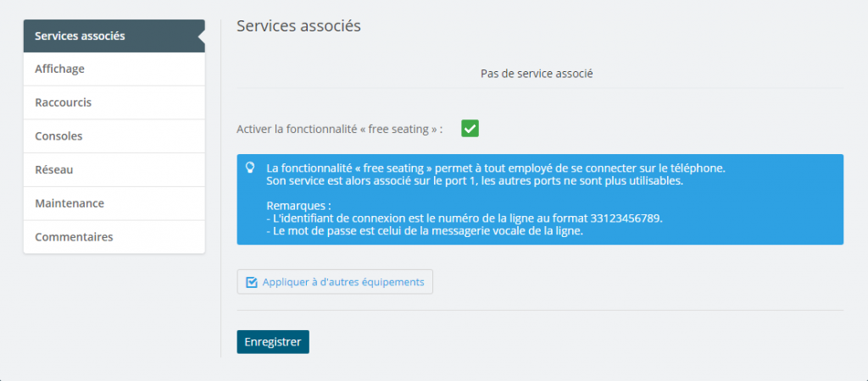Select the Réseau sidebar item
The image size is (868, 381).
tap(114, 170)
